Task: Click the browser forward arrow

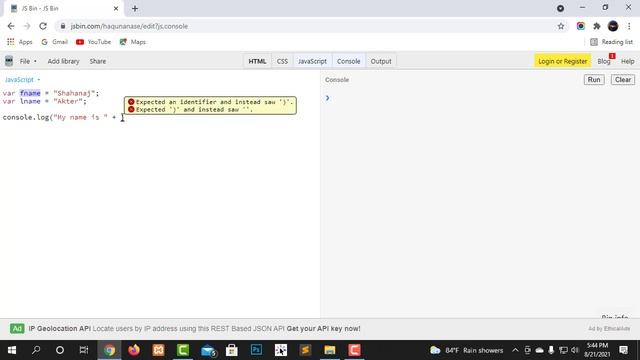Action: pyautogui.click(x=27, y=26)
